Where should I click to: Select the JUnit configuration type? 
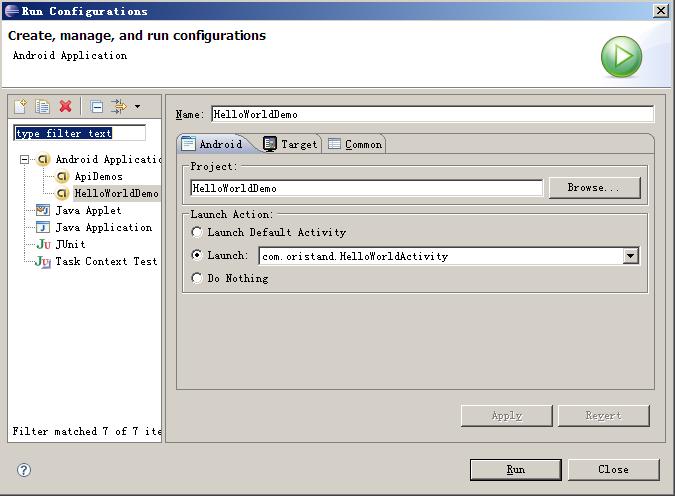(x=70, y=244)
